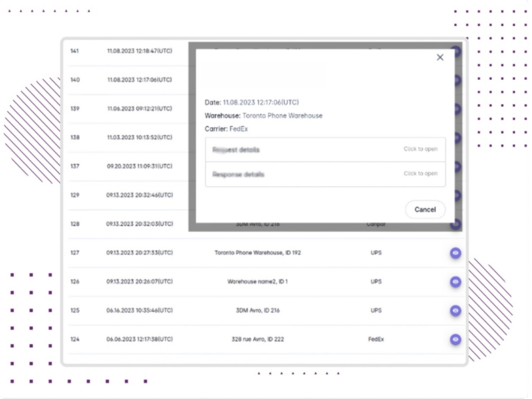Select the date 11.08.2023 12:17:06(UTC) in dialog
The image size is (532, 399).
point(261,103)
